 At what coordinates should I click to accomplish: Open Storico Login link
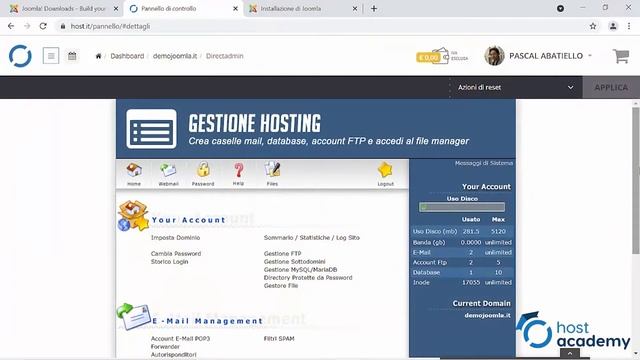[169, 262]
